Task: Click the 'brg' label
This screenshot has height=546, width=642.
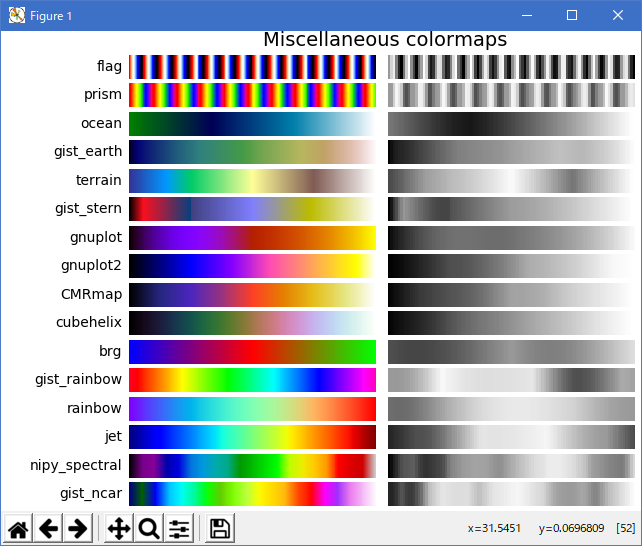Action: [x=110, y=351]
